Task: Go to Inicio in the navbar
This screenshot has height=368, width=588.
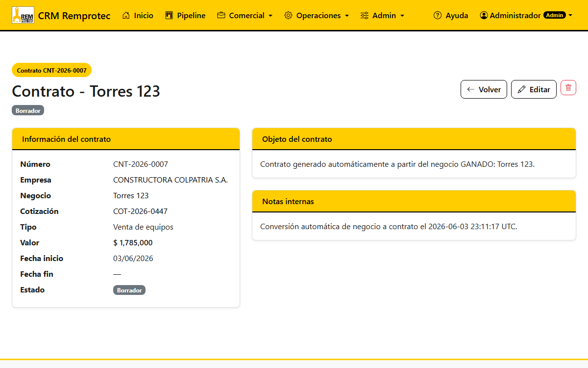Action: tap(138, 15)
